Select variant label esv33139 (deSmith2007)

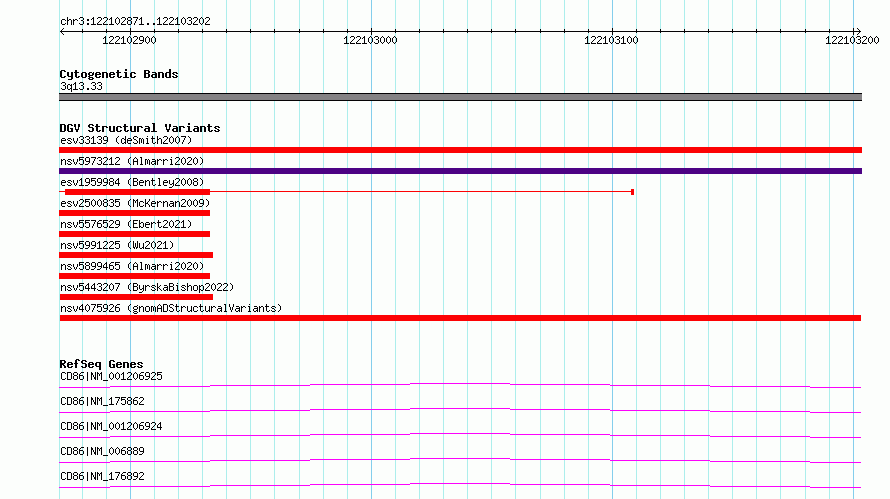pyautogui.click(x=126, y=140)
